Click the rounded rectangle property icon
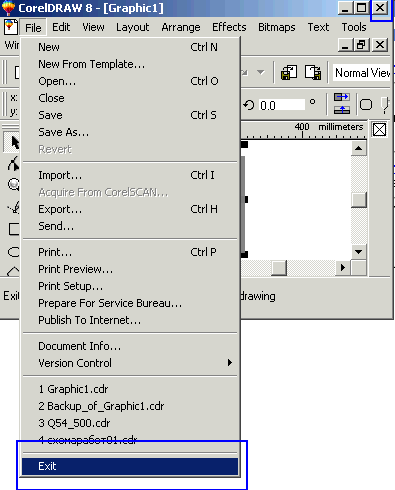Viewport: 395px width, 490px height. (x=366, y=105)
